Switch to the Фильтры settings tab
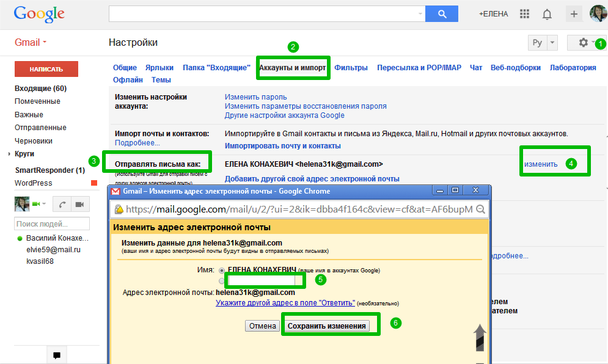This screenshot has height=364, width=608. coord(351,68)
